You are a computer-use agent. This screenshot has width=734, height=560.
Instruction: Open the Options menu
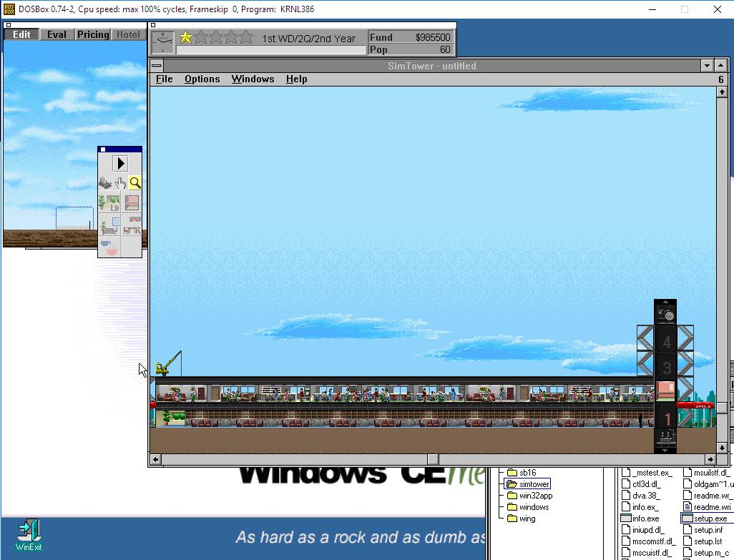coord(202,79)
